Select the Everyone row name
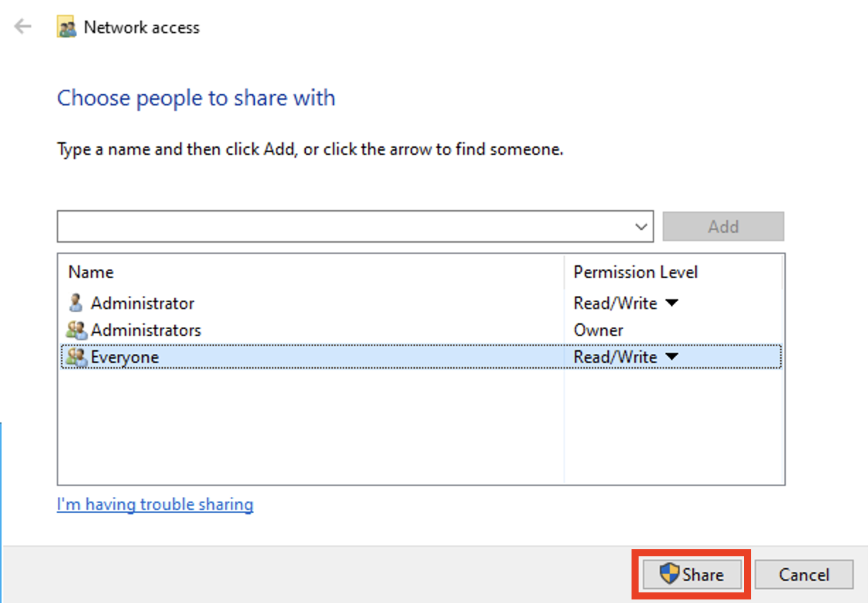 pyautogui.click(x=125, y=357)
